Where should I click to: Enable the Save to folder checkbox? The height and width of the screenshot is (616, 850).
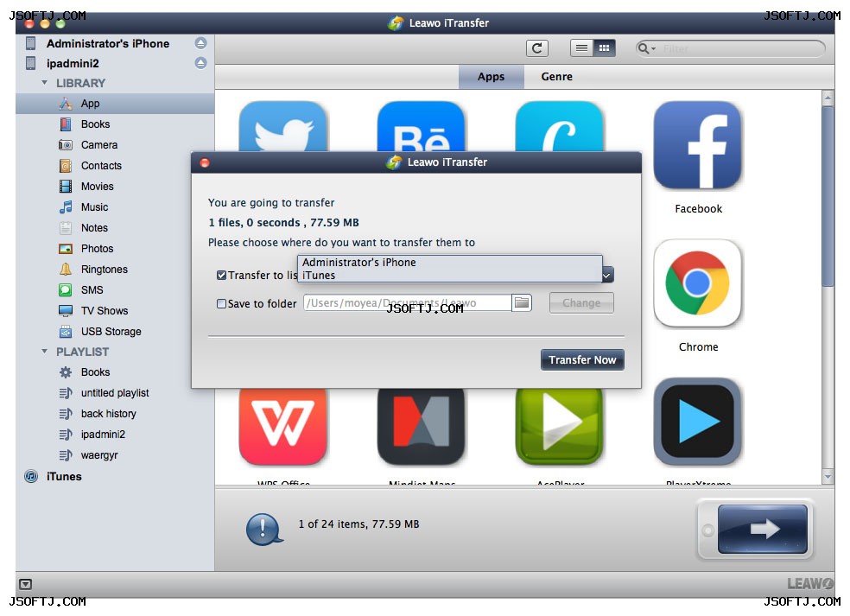pyautogui.click(x=221, y=304)
